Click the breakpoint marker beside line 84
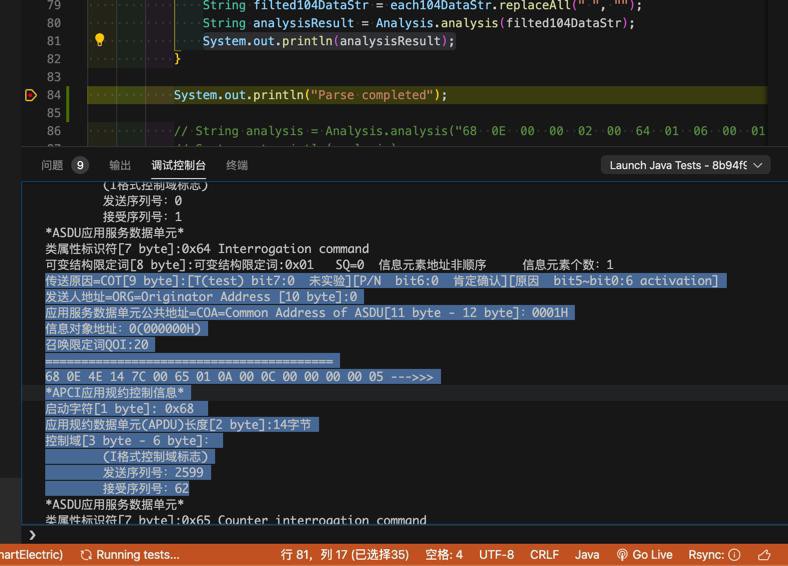Viewport: 788px width, 566px height. point(30,95)
